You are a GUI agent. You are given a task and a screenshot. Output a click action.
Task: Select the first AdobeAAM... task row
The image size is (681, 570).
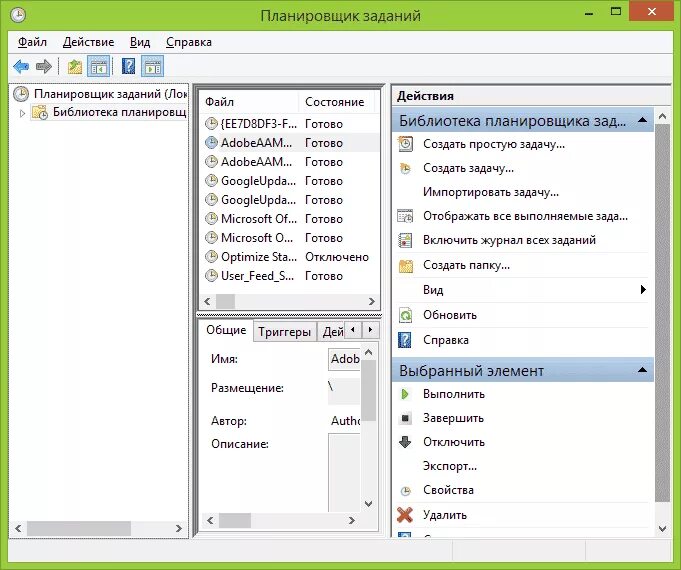290,142
